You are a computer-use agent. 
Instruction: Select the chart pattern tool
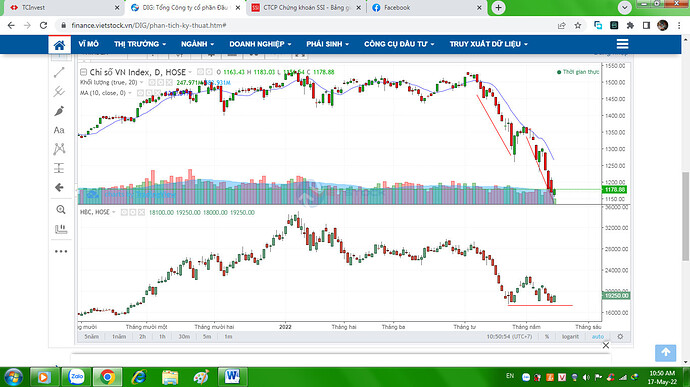pos(59,149)
